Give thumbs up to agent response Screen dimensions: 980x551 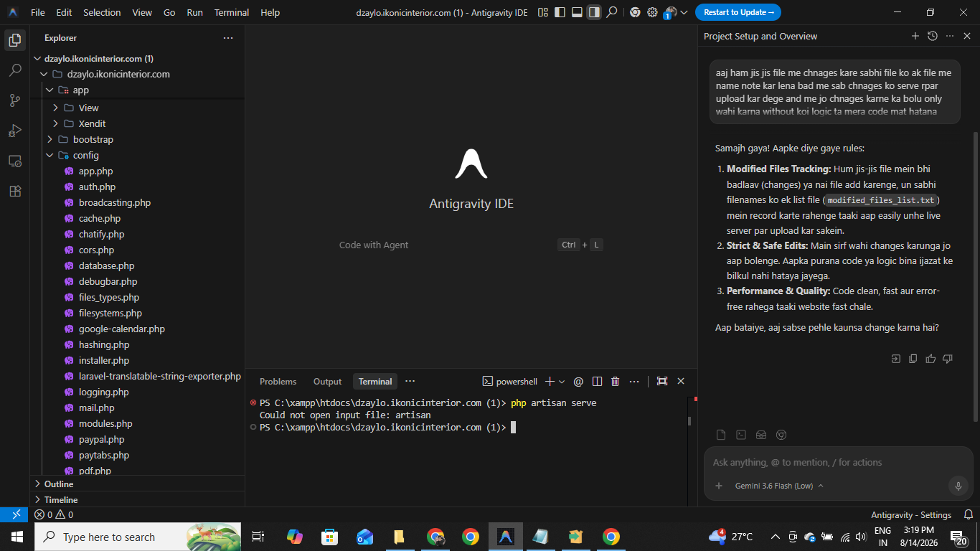(930, 359)
